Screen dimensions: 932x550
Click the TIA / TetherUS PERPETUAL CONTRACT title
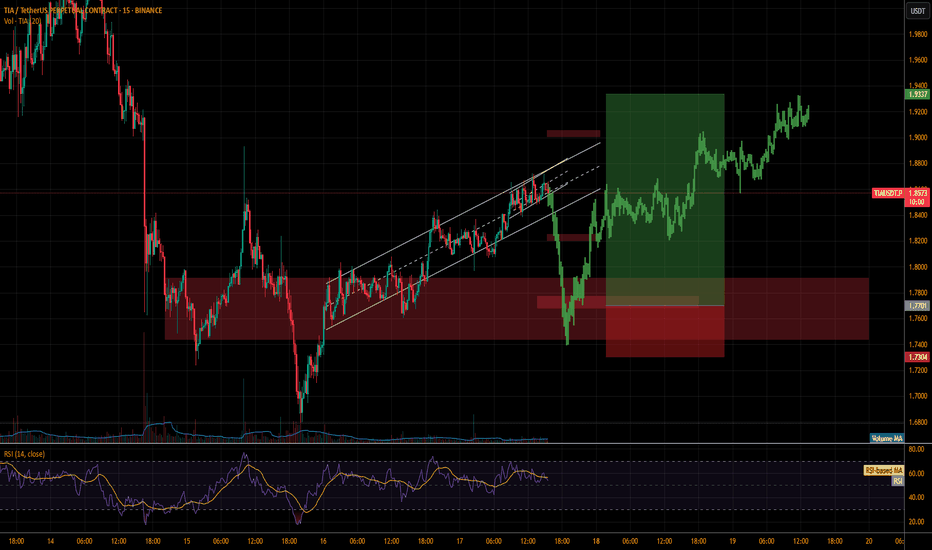[83, 10]
